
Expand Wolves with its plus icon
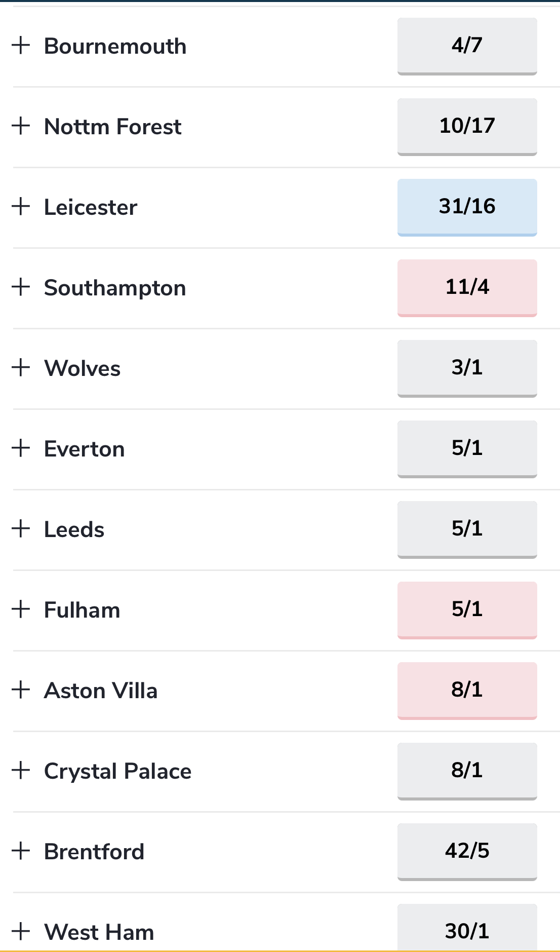tap(21, 367)
